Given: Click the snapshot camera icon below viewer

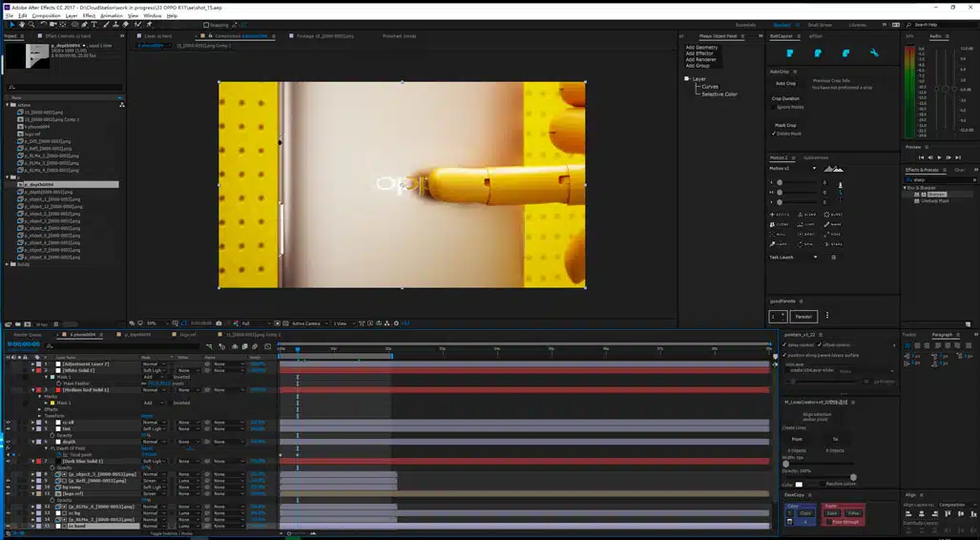Looking at the screenshot, I should pyautogui.click(x=219, y=323).
